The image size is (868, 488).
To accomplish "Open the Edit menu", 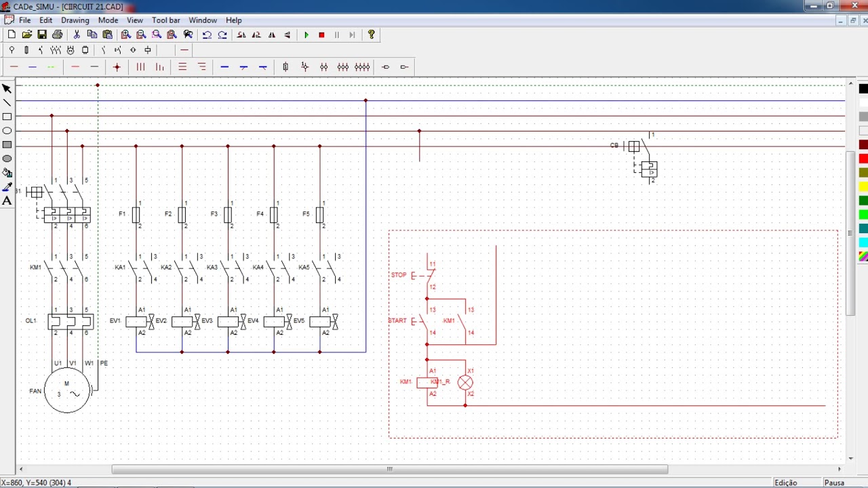I will 45,20.
